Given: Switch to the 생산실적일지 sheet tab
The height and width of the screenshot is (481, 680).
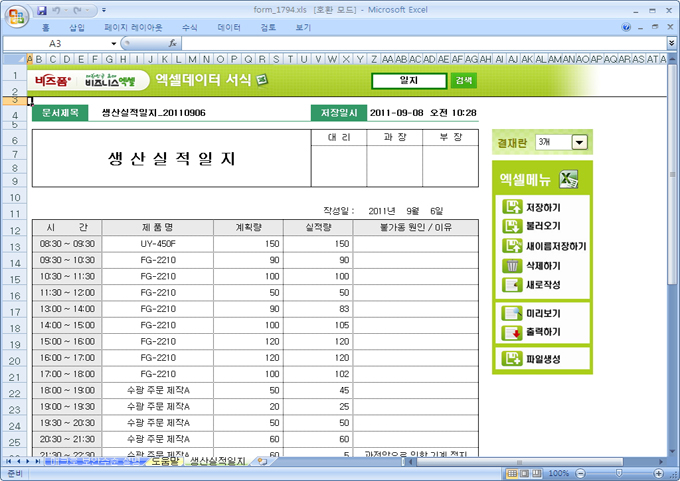Looking at the screenshot, I should coord(217,461).
